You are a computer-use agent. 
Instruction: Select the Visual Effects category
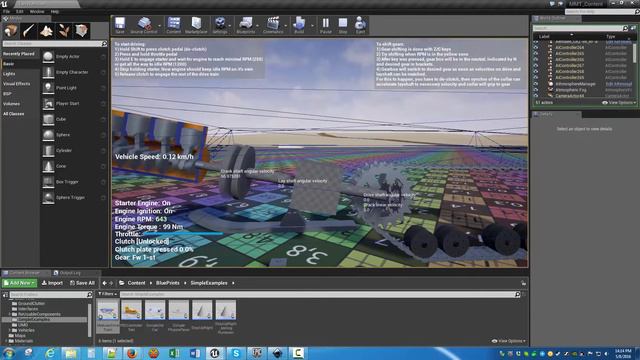pos(17,84)
